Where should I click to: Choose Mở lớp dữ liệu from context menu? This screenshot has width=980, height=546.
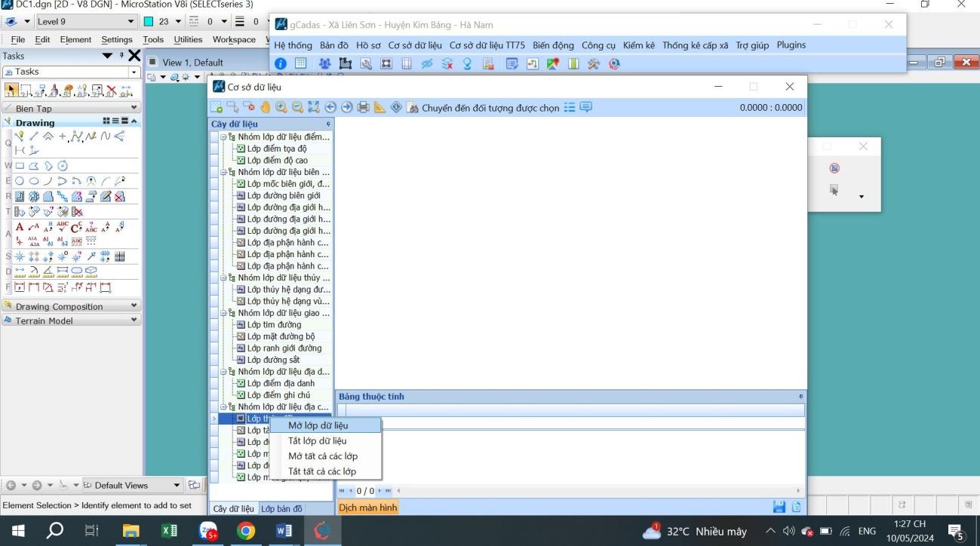pyautogui.click(x=318, y=425)
